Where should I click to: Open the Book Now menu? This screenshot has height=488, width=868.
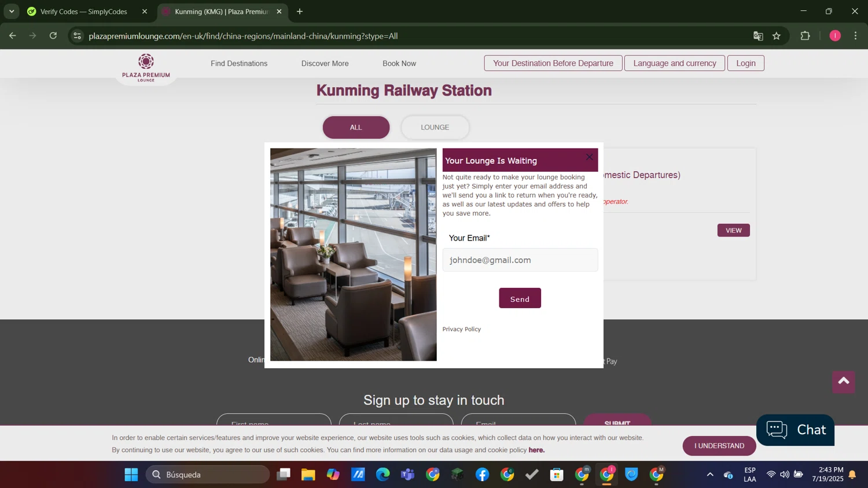click(399, 64)
